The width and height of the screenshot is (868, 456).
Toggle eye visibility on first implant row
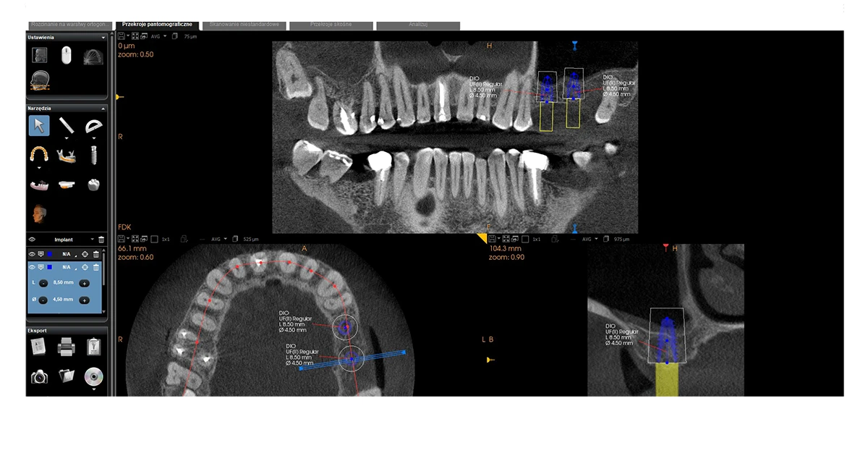[32, 254]
